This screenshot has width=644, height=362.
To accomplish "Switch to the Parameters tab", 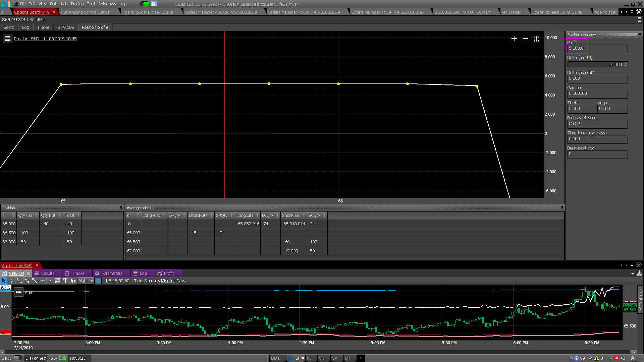I will 112,274.
